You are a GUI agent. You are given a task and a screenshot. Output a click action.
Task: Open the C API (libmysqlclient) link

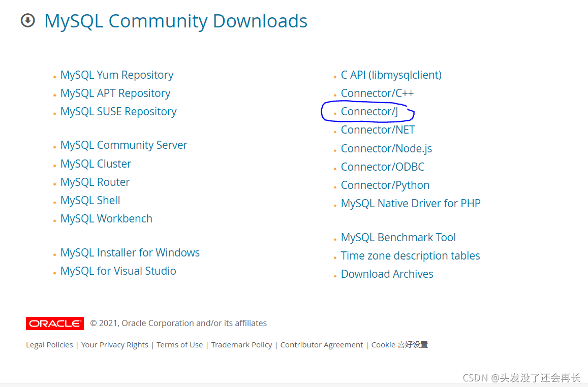point(391,75)
